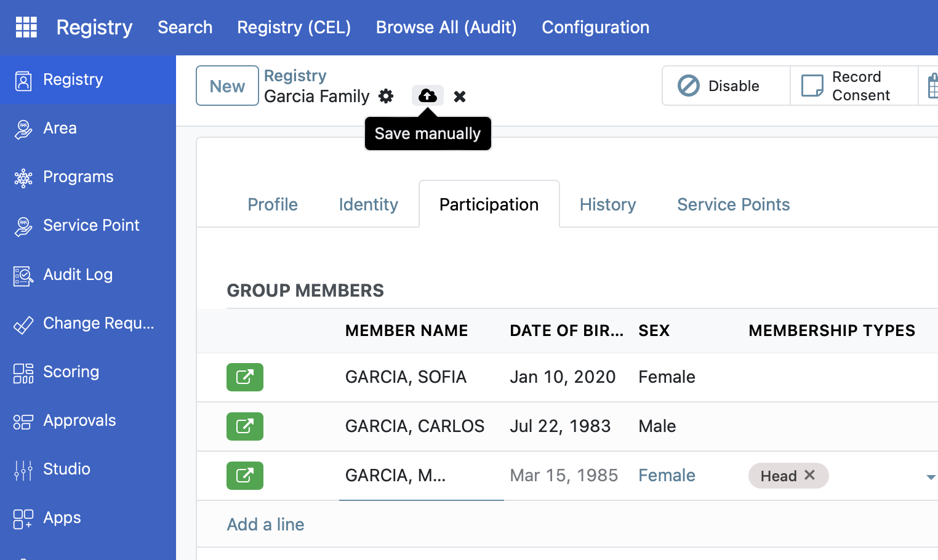
Task: Open GARCIA, CARLOS member record icon
Action: (244, 426)
